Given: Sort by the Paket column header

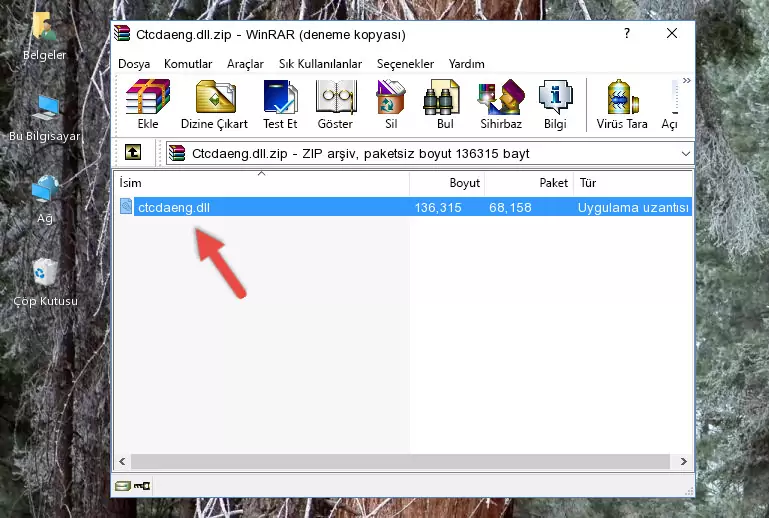Looking at the screenshot, I should 529,183.
